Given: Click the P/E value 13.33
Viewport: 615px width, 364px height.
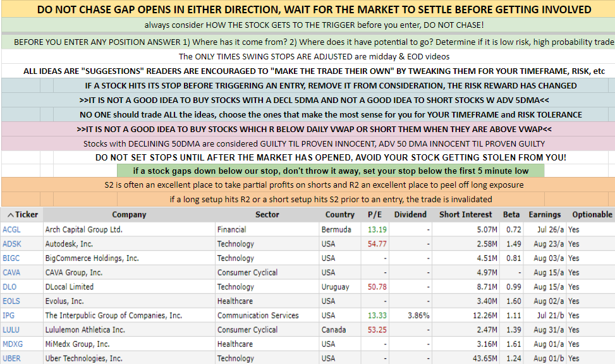Looking at the screenshot, I should coord(377,315).
